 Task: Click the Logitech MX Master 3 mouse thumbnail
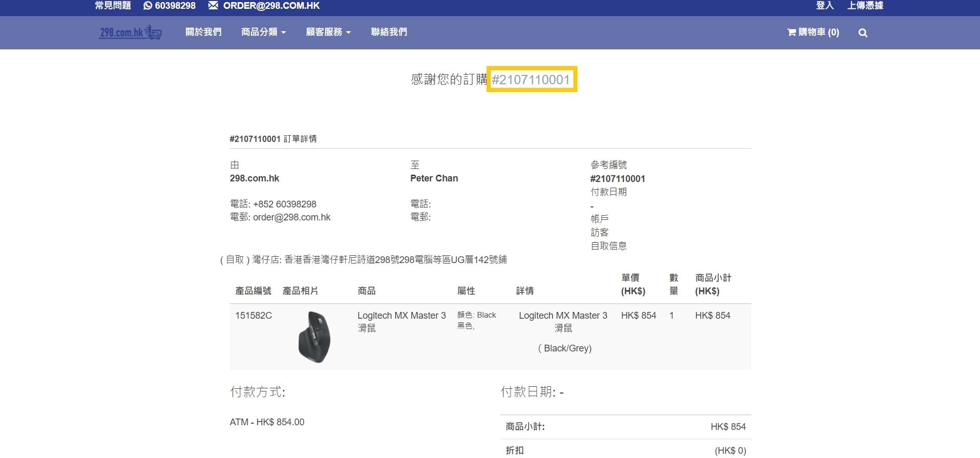tap(315, 337)
